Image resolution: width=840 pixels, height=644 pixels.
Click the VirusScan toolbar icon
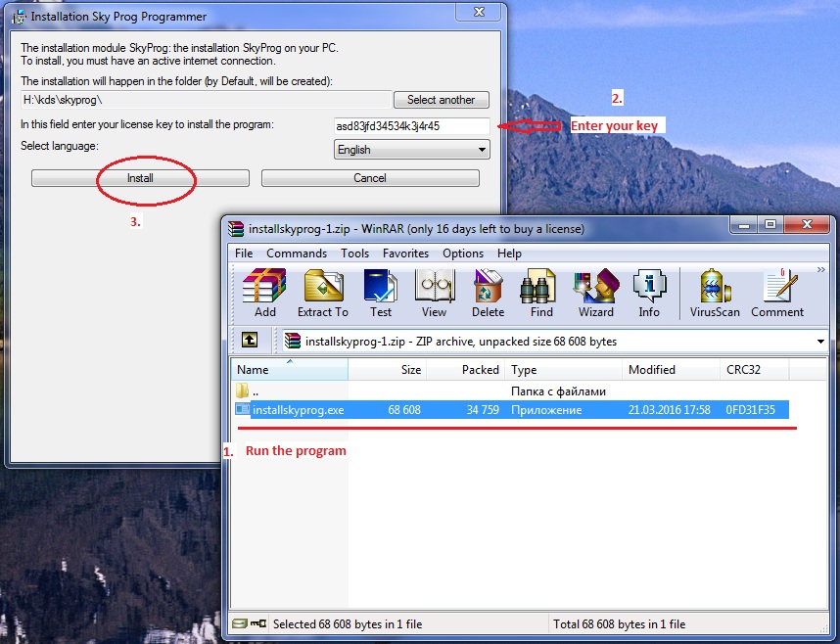pos(716,286)
